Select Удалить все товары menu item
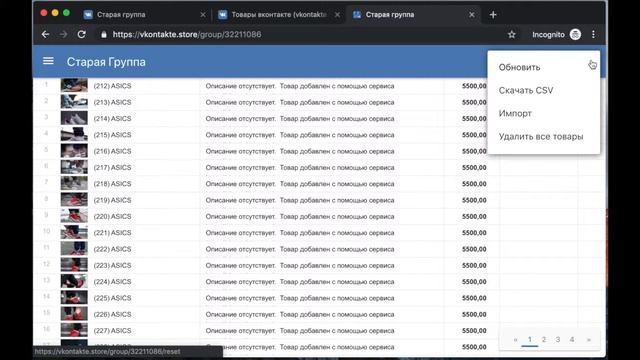The height and width of the screenshot is (360, 640). (541, 137)
